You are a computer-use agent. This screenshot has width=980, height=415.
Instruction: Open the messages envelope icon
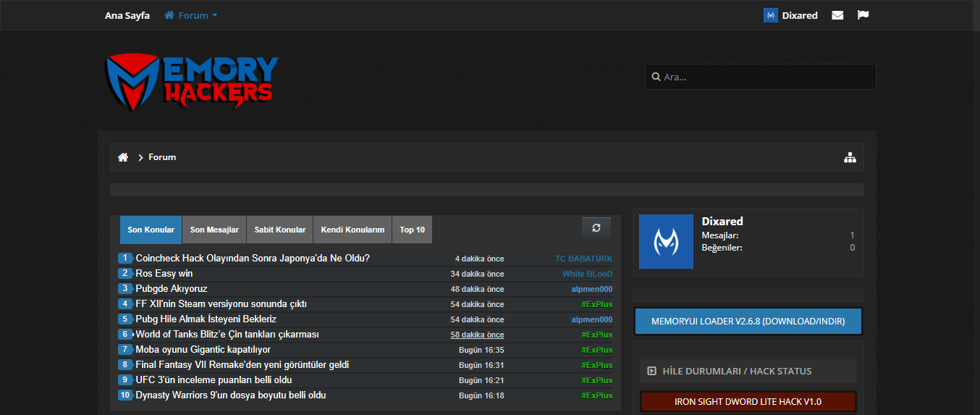[x=837, y=15]
